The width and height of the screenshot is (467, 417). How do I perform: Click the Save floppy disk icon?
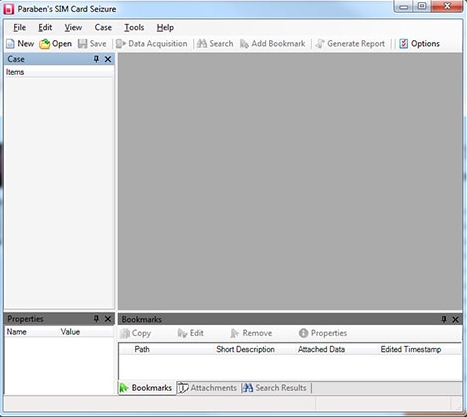point(82,44)
